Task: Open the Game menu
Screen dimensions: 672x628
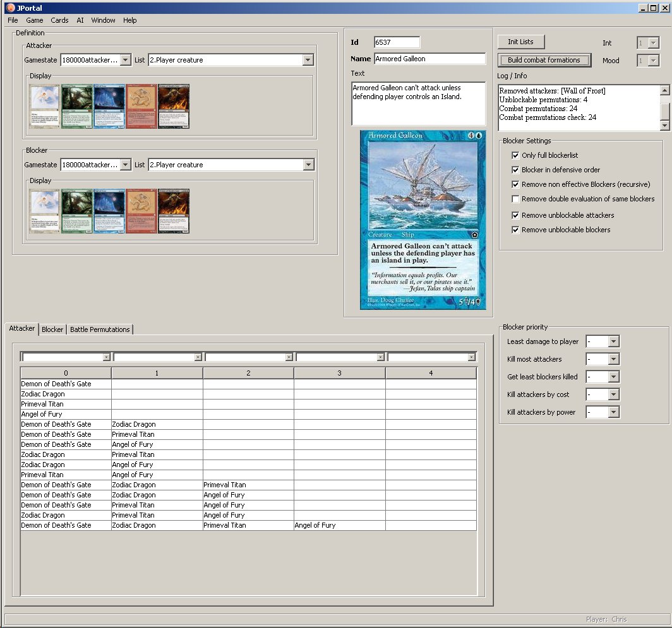Action: pyautogui.click(x=34, y=20)
